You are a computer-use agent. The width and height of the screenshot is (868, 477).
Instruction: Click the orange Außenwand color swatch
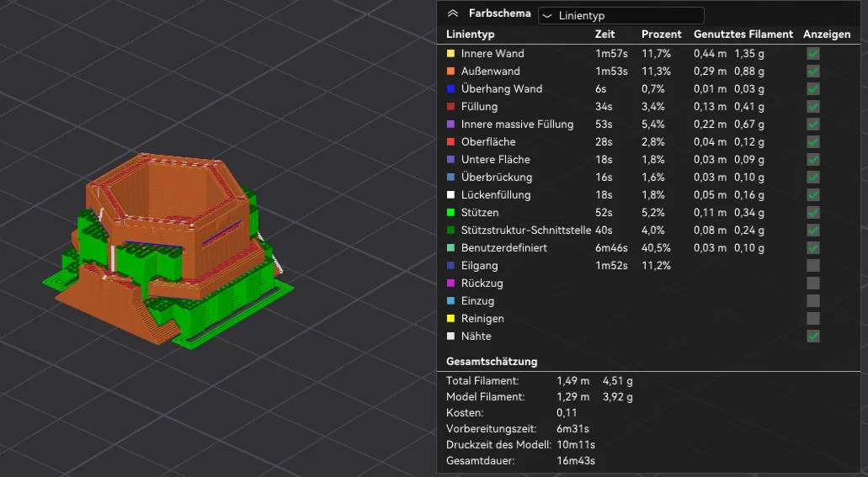tap(450, 72)
